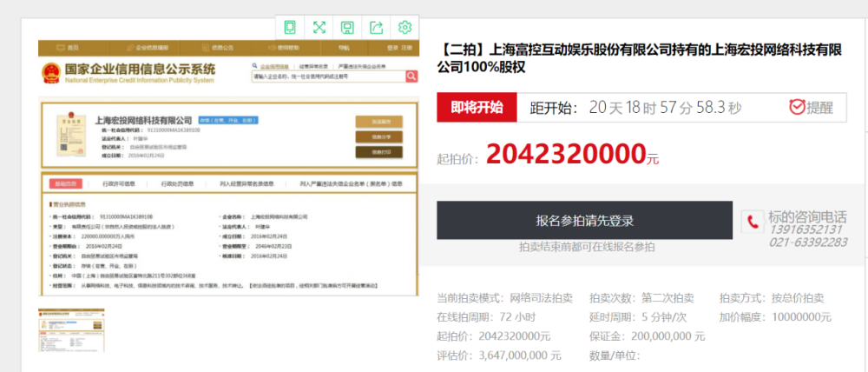868x372 pixels.
Task: Click red magnifier search button in embedded page
Action: [x=411, y=76]
